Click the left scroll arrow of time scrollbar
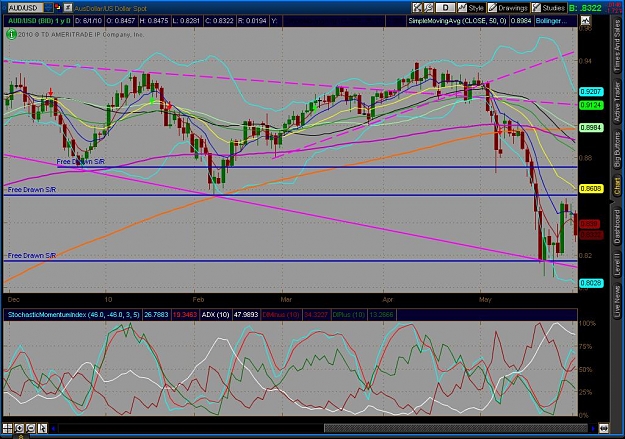The width and height of the screenshot is (625, 439). (53, 429)
